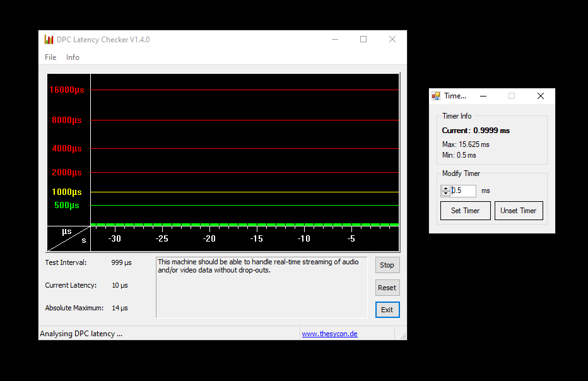588x381 pixels.
Task: Open the File menu
Action: (50, 57)
